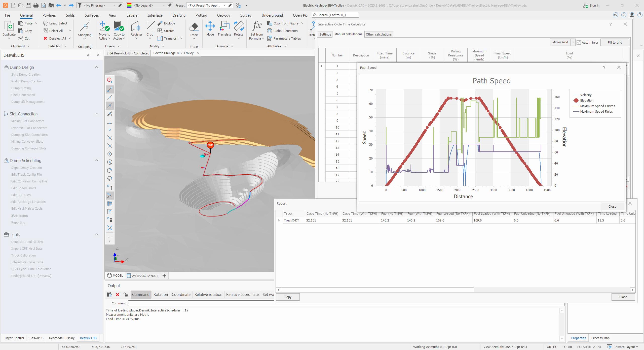The image size is (644, 350).
Task: Open the Surfaces ribbon tab
Action: tap(92, 15)
